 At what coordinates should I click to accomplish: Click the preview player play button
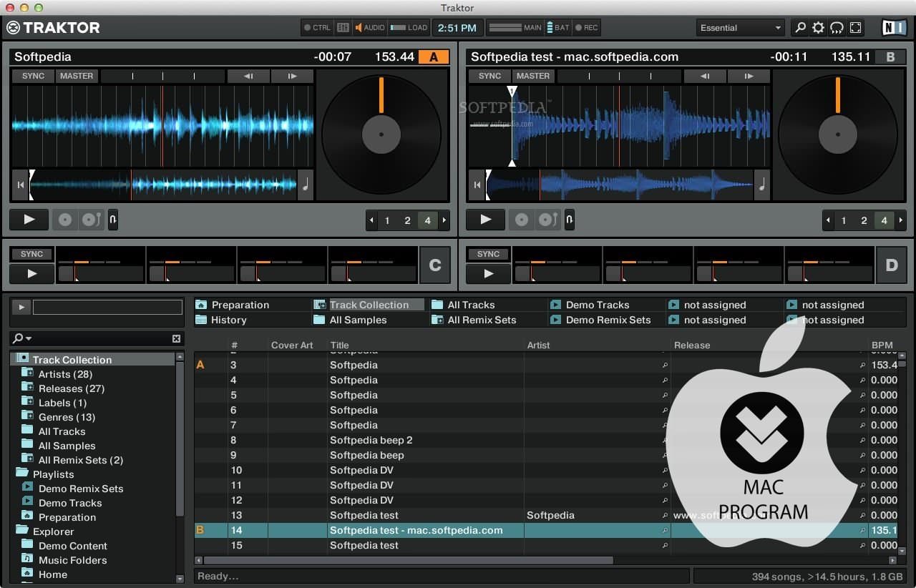coord(21,308)
